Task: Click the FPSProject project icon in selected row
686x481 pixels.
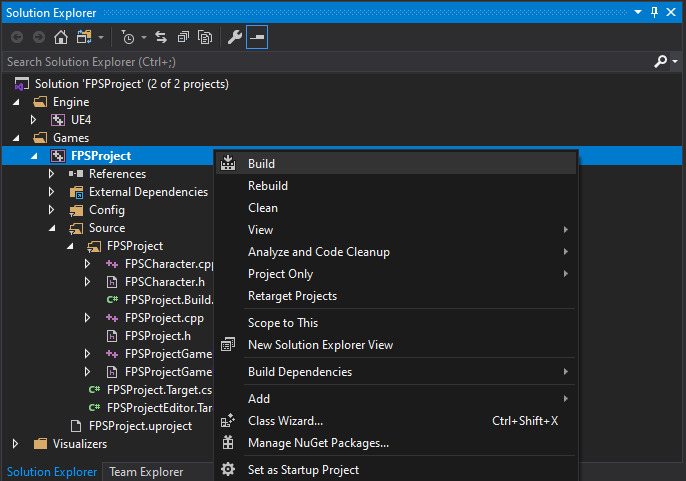Action: click(58, 156)
